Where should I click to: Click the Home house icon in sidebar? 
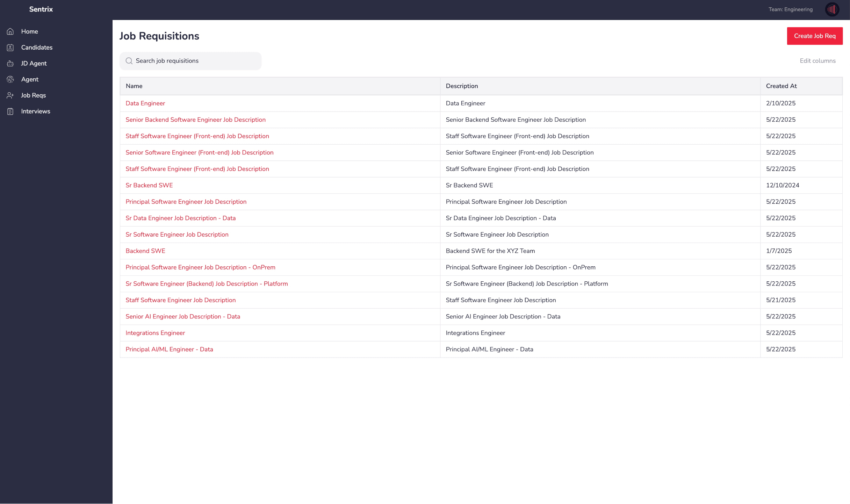[10, 31]
